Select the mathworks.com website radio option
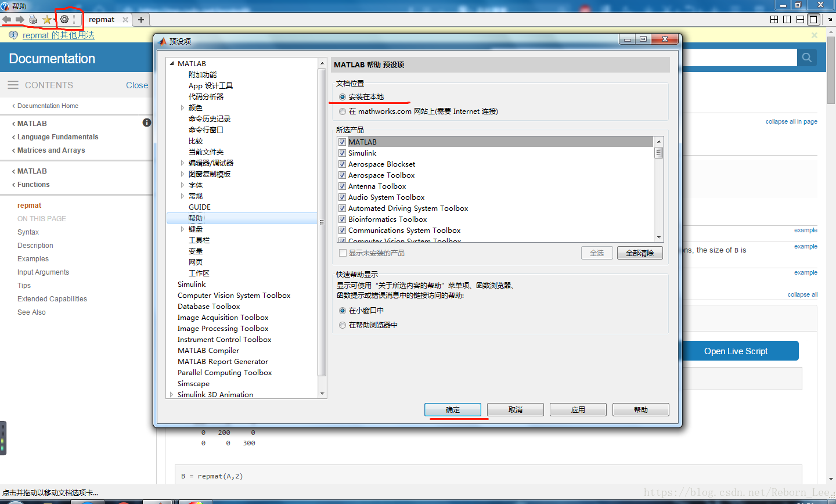Screen dimensions: 836x504 click(343, 111)
